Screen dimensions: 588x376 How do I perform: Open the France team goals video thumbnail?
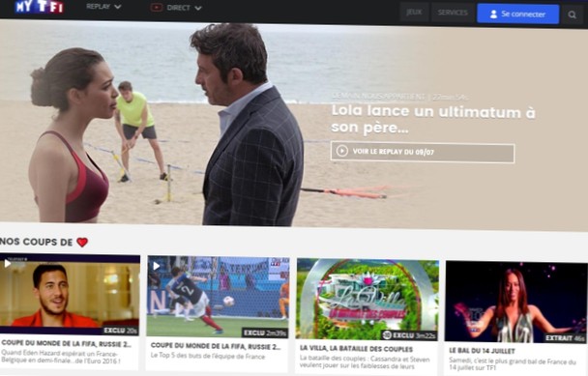point(218,297)
